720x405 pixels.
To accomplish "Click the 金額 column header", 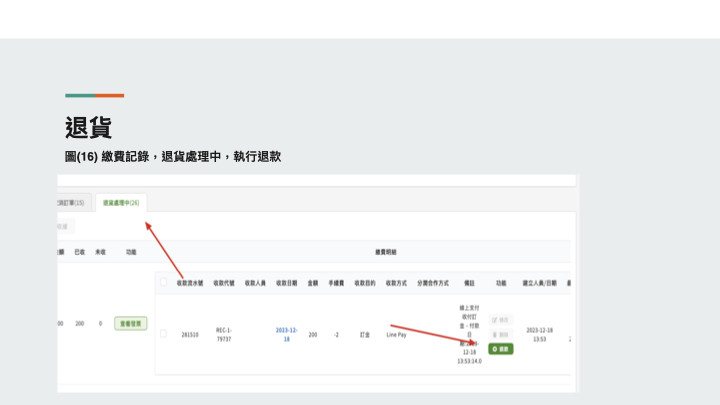I will pyautogui.click(x=313, y=283).
